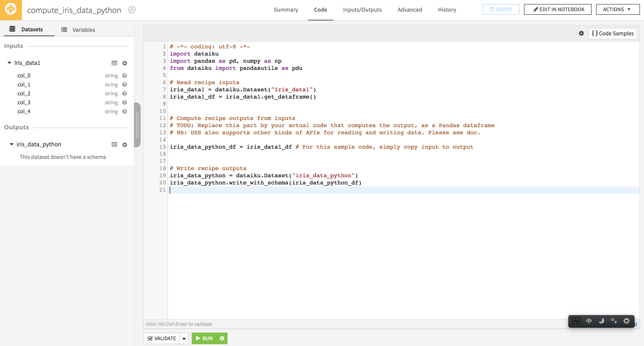Open the Variables panel tab
This screenshot has height=346, width=644.
pos(84,30)
